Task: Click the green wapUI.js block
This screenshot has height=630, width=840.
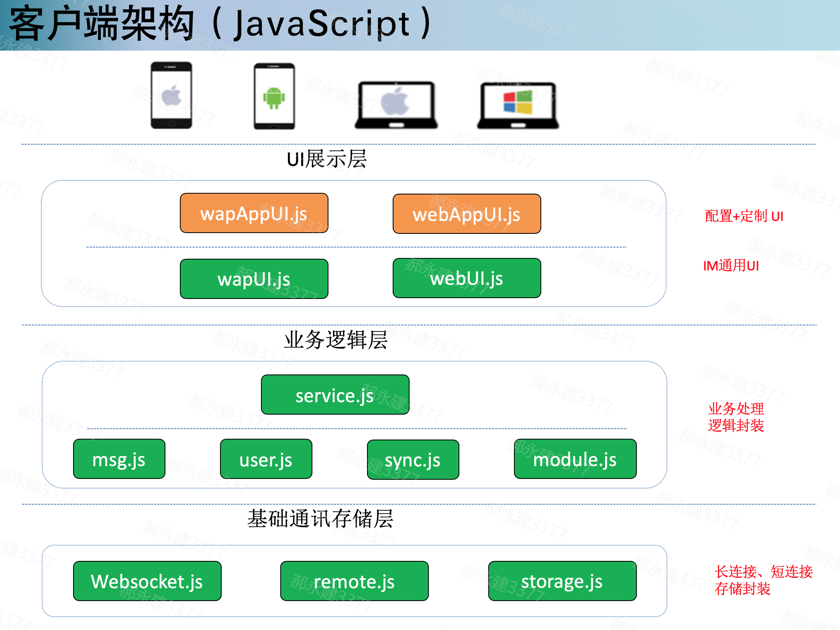Action: (254, 279)
